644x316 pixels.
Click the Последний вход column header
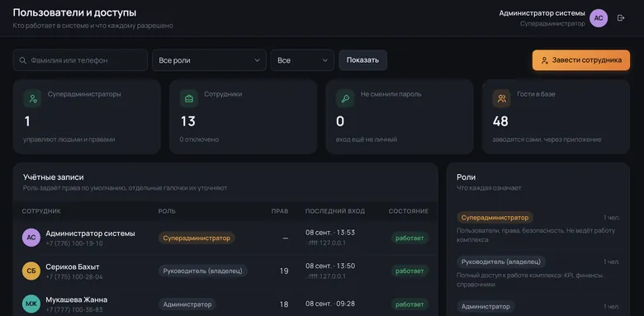(x=335, y=211)
